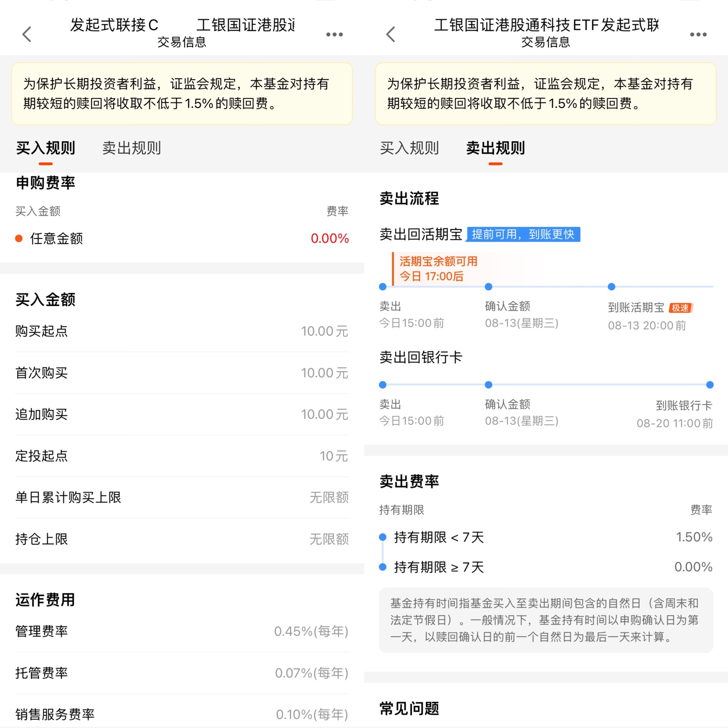Switch to 卖出规则 tab on left screen
The width and height of the screenshot is (728, 728).
(132, 148)
